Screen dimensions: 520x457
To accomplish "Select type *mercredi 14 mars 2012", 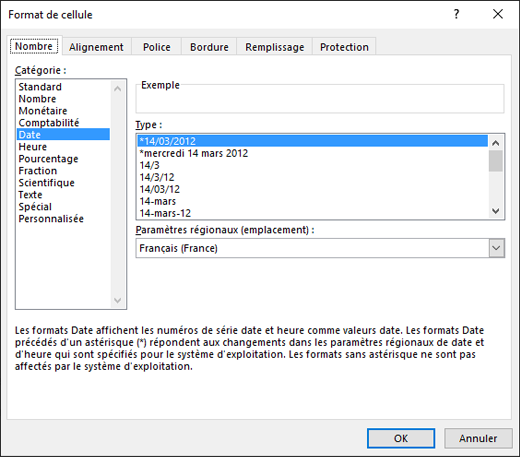I will coord(312,153).
